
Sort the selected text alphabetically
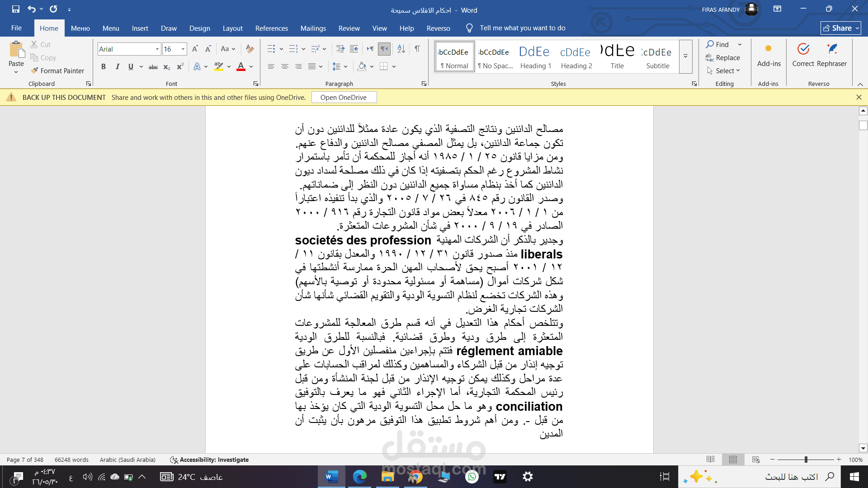pyautogui.click(x=401, y=49)
